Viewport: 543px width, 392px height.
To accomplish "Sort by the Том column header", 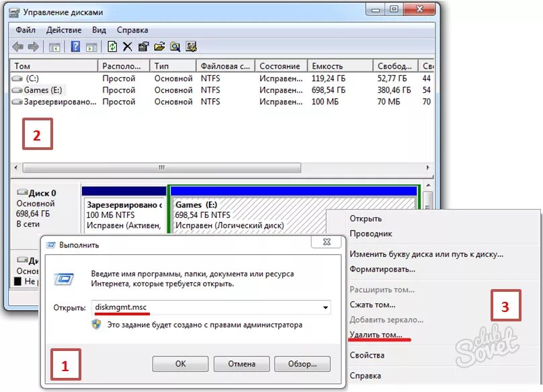I will tap(54, 66).
